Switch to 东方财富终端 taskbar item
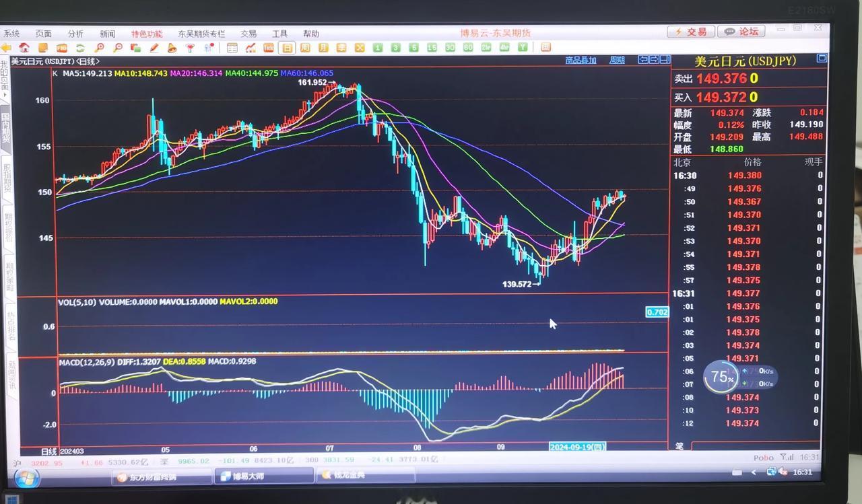 (161, 476)
